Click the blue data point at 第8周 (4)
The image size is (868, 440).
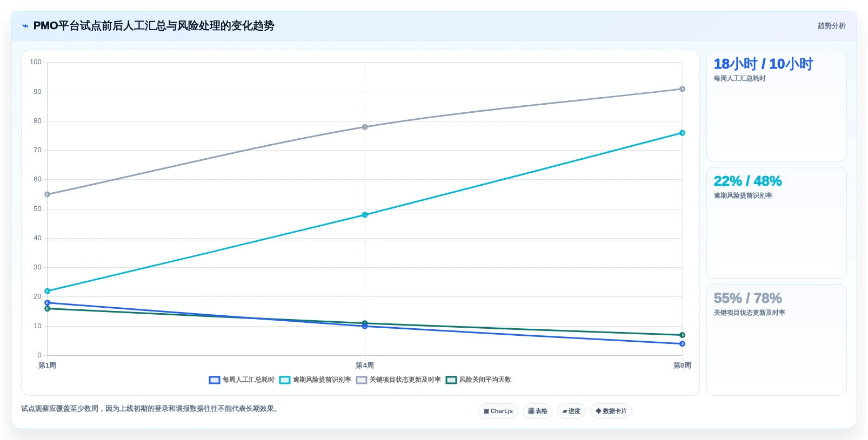coord(682,344)
